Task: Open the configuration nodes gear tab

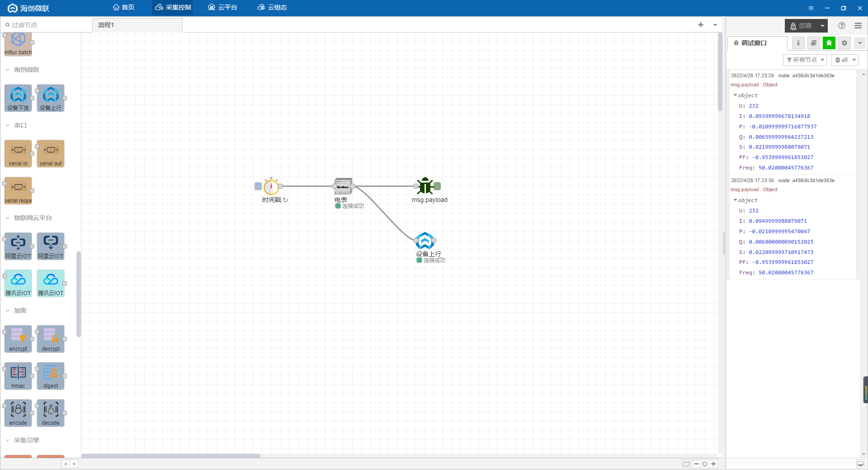Action: pos(844,43)
